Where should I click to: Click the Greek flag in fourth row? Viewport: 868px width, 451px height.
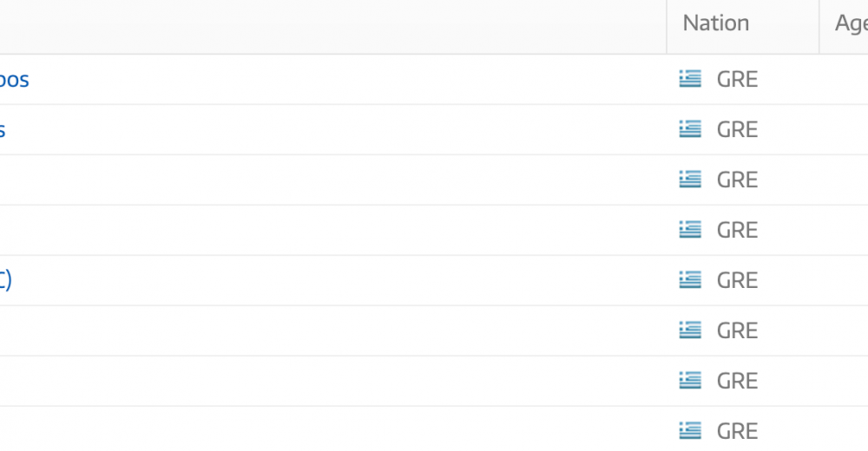click(x=690, y=230)
